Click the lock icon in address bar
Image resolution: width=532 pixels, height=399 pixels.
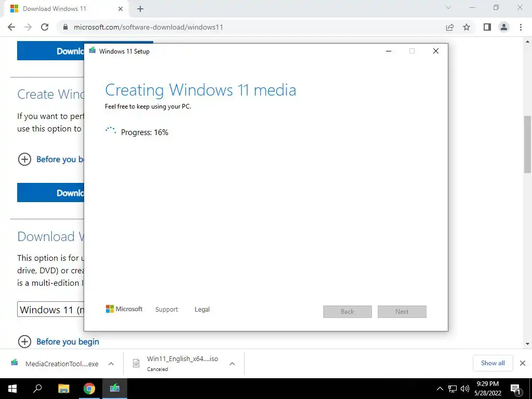click(x=65, y=27)
